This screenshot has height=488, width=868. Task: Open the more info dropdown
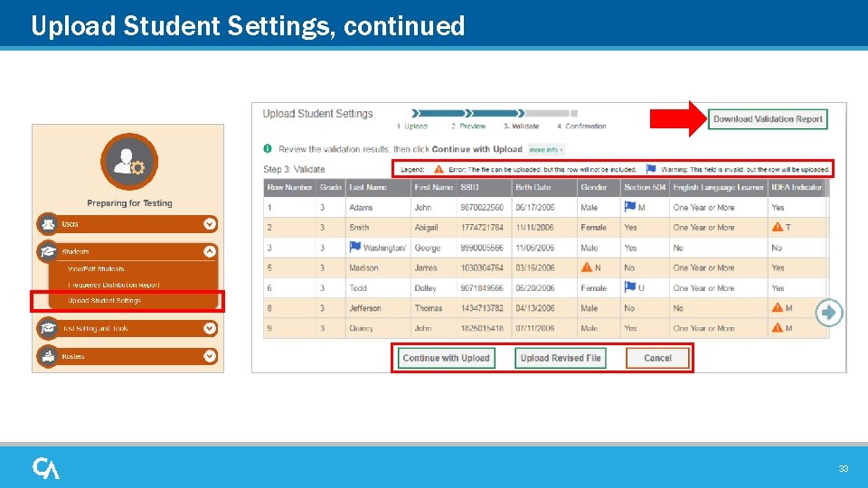pos(546,150)
